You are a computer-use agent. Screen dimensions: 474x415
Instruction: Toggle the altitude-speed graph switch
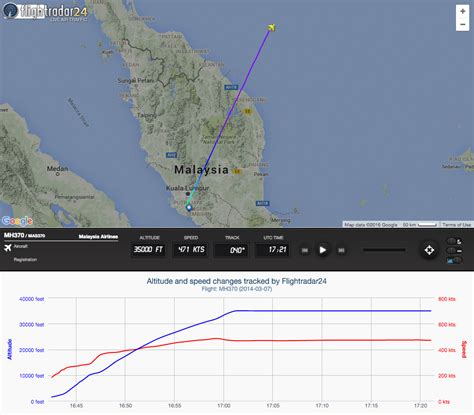(x=454, y=261)
